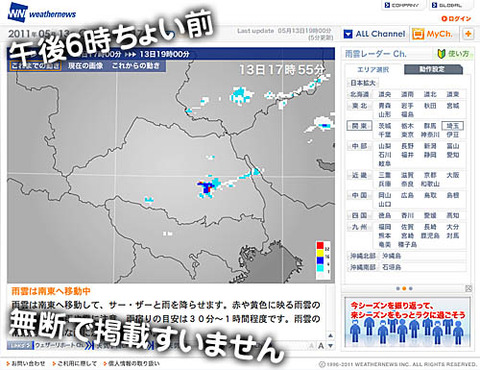This screenshot has height=370, width=480.
Task: Select the 関東 region button
Action: (359, 126)
